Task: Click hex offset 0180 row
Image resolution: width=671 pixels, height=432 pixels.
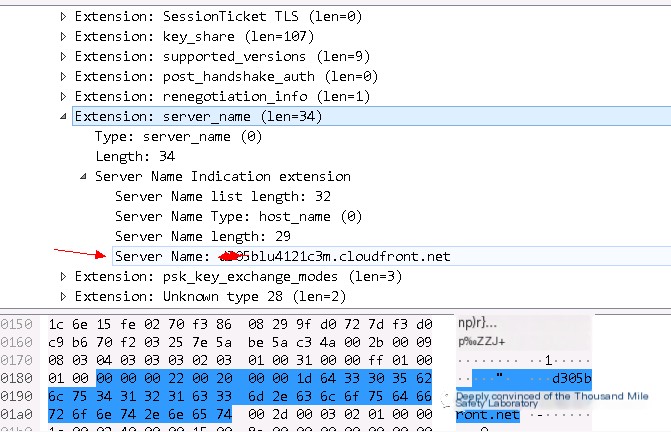Action: coord(16,379)
